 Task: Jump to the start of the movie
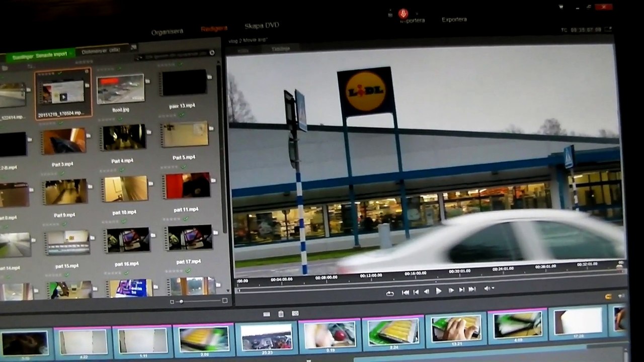406,293
